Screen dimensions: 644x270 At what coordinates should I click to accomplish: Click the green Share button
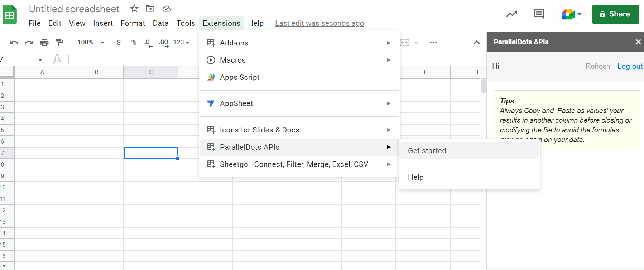pos(615,14)
